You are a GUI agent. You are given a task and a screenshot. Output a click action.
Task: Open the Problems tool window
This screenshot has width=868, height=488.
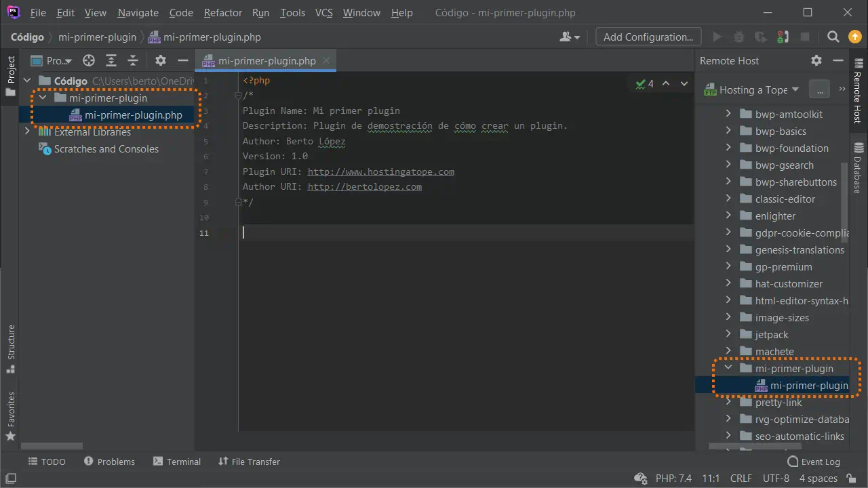(x=109, y=462)
